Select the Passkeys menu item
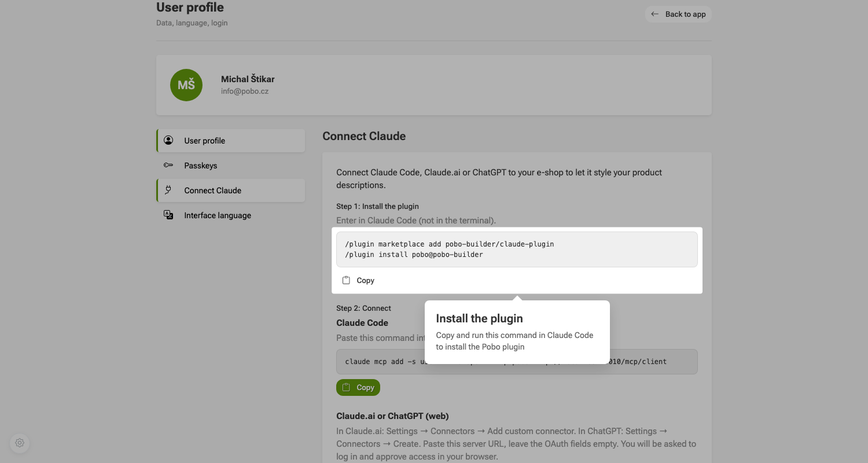This screenshot has height=463, width=868. pyautogui.click(x=231, y=166)
